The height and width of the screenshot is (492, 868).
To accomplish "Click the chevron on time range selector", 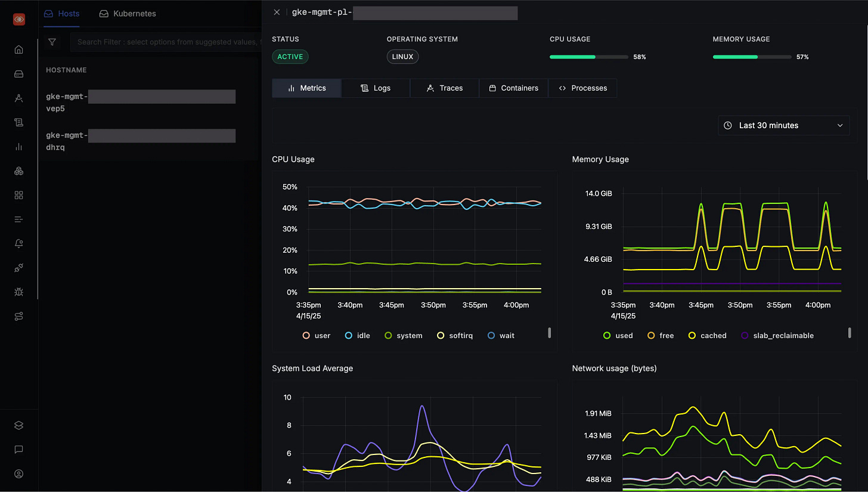I will 840,125.
